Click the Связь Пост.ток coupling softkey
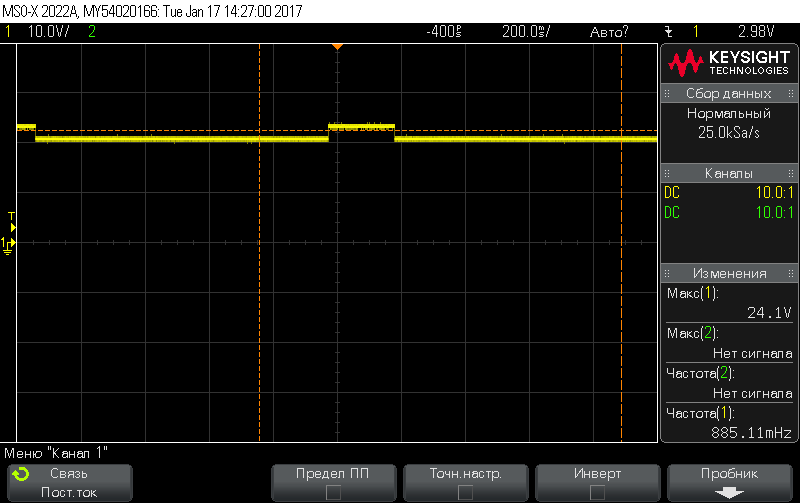 coord(70,483)
